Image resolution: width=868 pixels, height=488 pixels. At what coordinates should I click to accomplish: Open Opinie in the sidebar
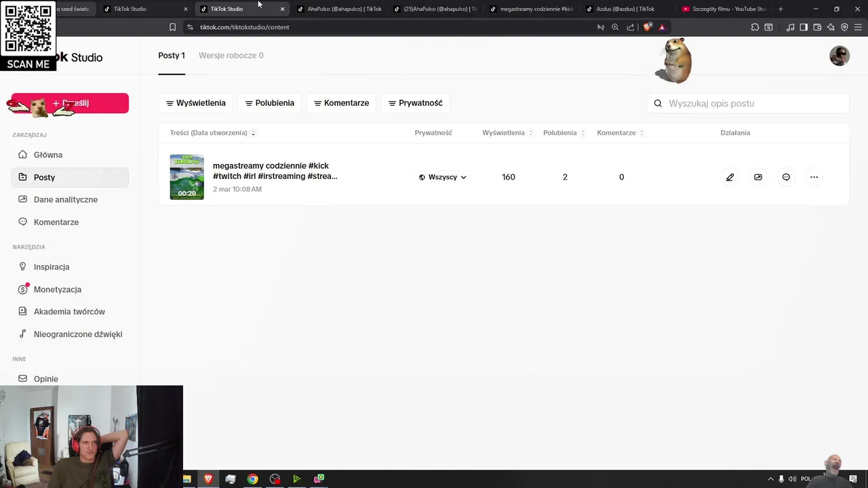point(70,378)
